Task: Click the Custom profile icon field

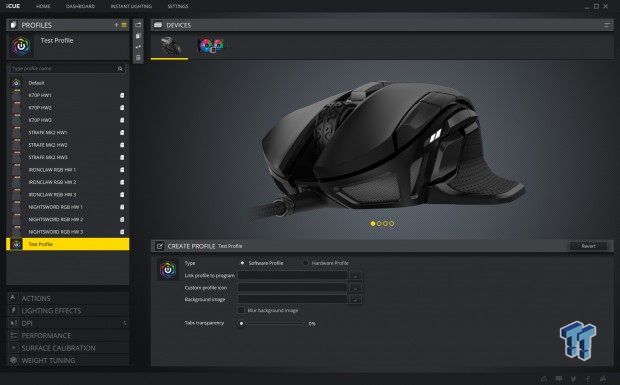Action: (292, 287)
